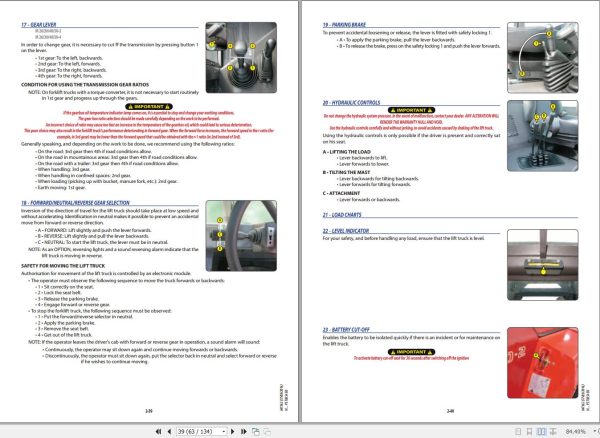Screen dimensions: 600x438
Task: Click the '19 - PARKING BRAKE' heading
Action: click(344, 25)
